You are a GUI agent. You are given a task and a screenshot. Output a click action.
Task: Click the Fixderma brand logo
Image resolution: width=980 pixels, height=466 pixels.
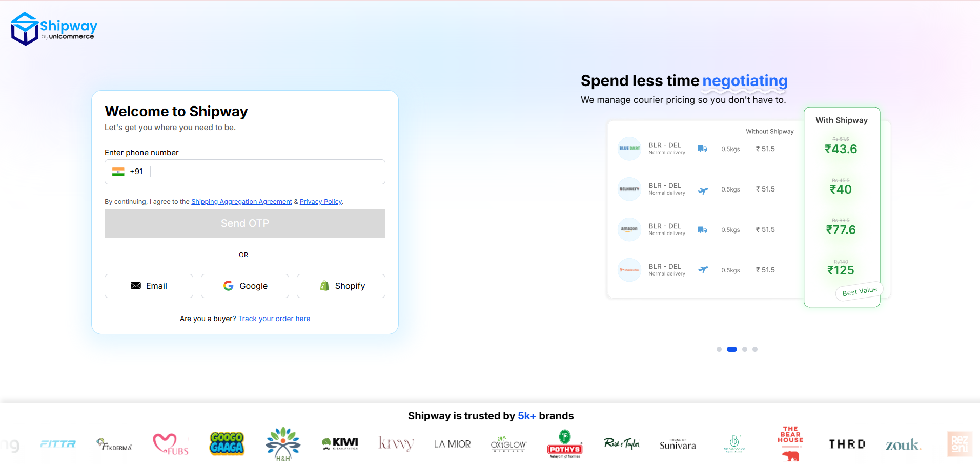(x=114, y=444)
